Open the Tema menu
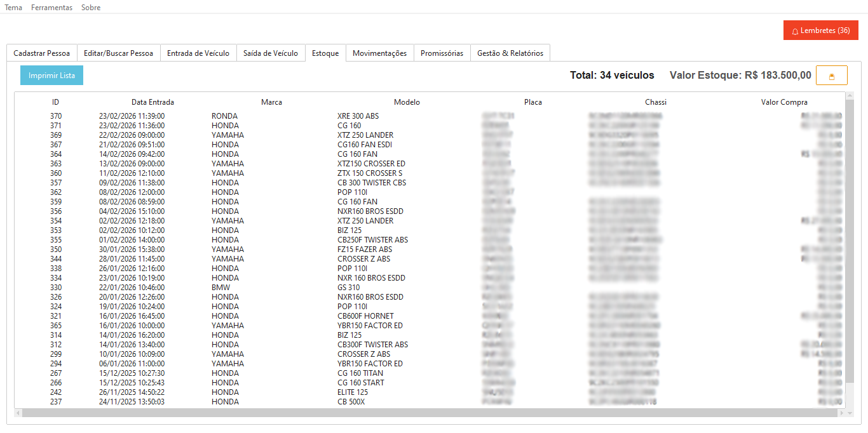 coord(13,8)
